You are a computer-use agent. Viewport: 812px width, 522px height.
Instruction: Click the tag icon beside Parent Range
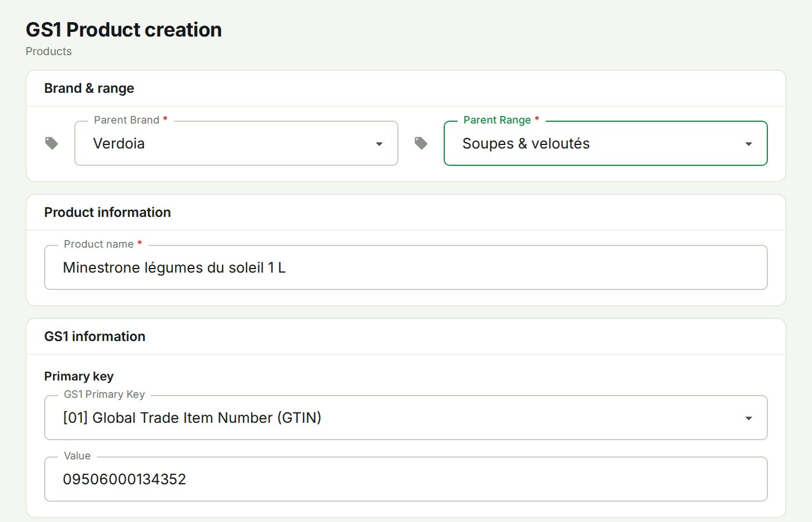pyautogui.click(x=421, y=143)
